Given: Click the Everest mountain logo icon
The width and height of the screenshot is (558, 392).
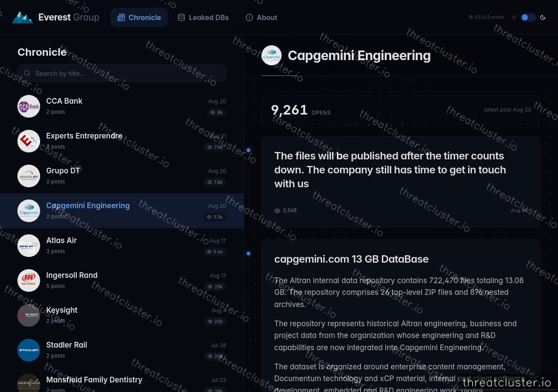Looking at the screenshot, I should [22, 17].
